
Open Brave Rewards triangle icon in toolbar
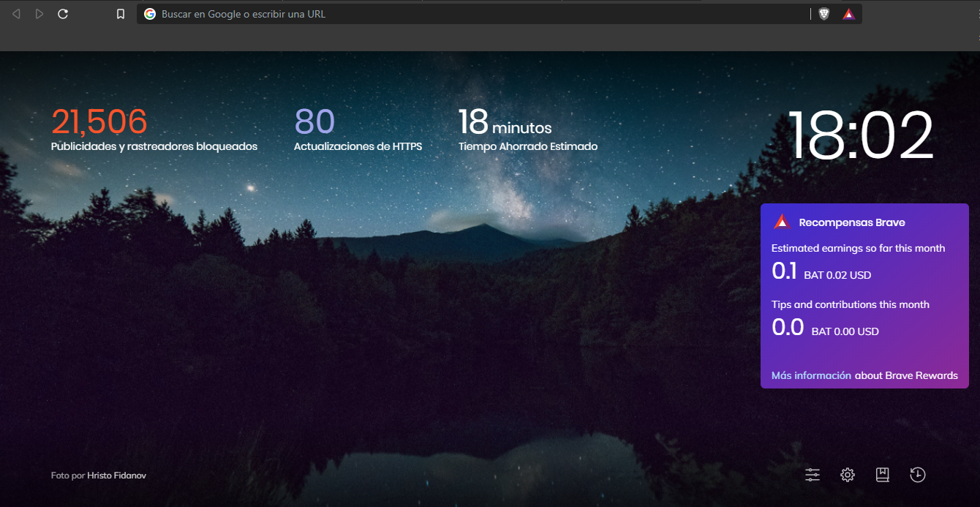pos(848,14)
